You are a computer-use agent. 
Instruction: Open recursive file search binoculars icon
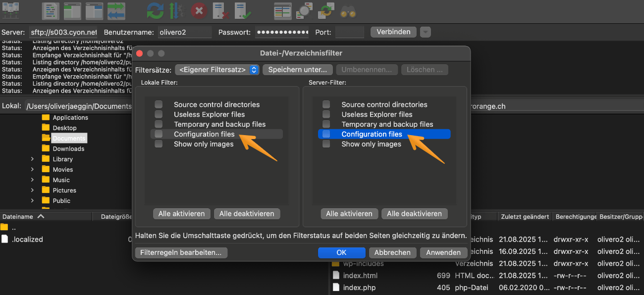tap(348, 11)
